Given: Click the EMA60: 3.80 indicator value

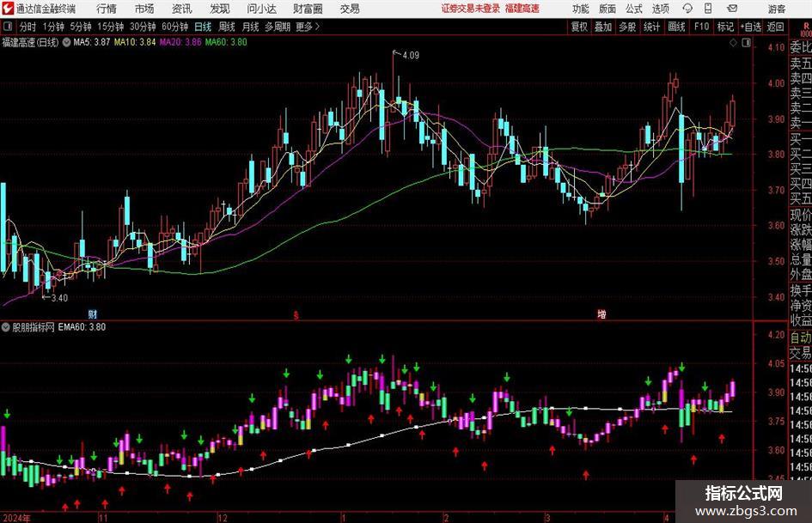Looking at the screenshot, I should [x=82, y=327].
